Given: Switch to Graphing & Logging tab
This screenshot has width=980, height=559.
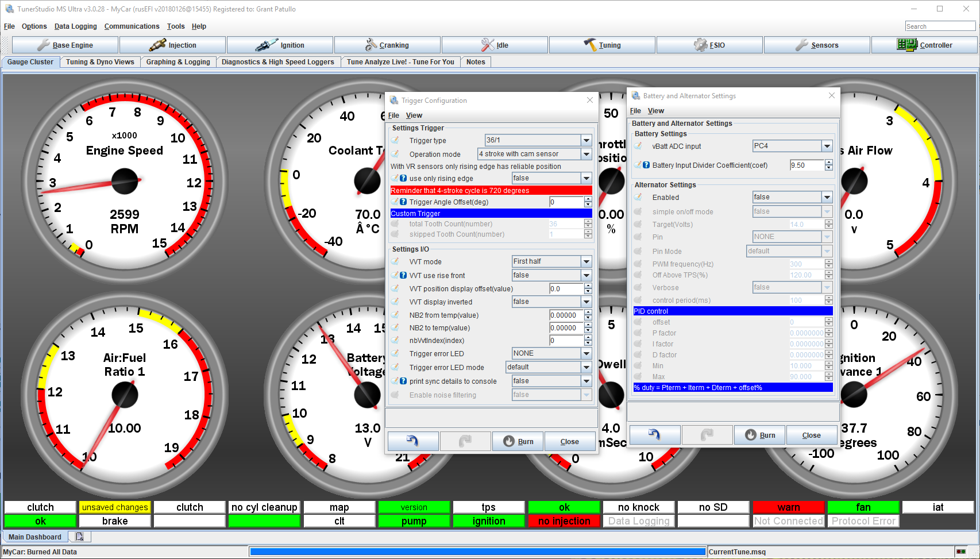Looking at the screenshot, I should click(178, 62).
